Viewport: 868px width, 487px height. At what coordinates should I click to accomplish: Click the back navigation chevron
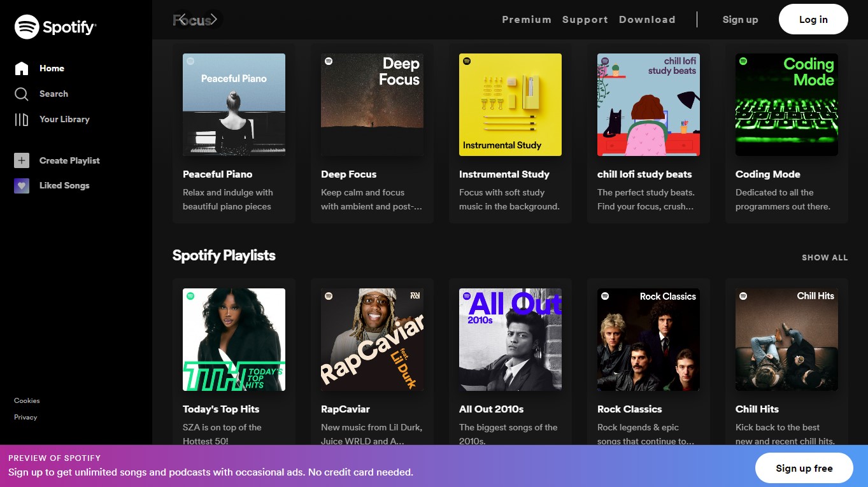coord(183,20)
